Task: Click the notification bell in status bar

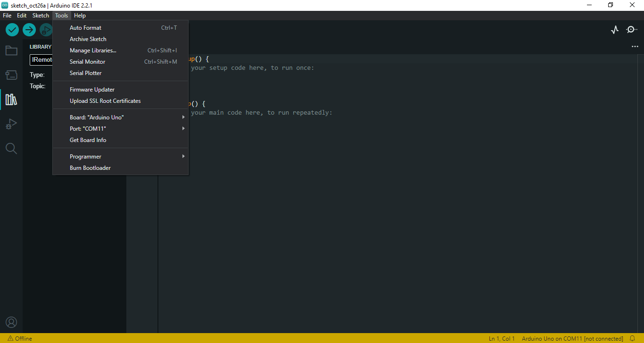Action: 632,338
